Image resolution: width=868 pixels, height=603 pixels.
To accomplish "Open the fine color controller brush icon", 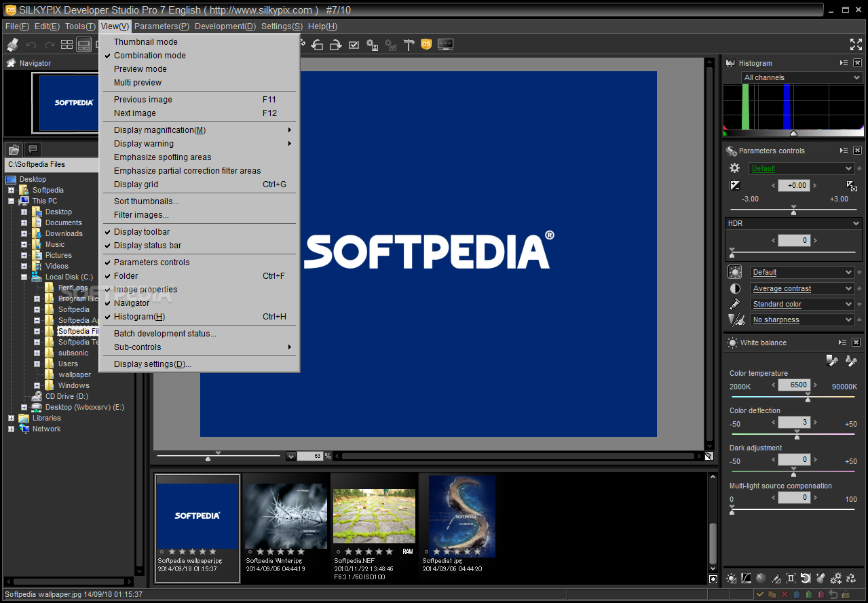I will coord(776,578).
